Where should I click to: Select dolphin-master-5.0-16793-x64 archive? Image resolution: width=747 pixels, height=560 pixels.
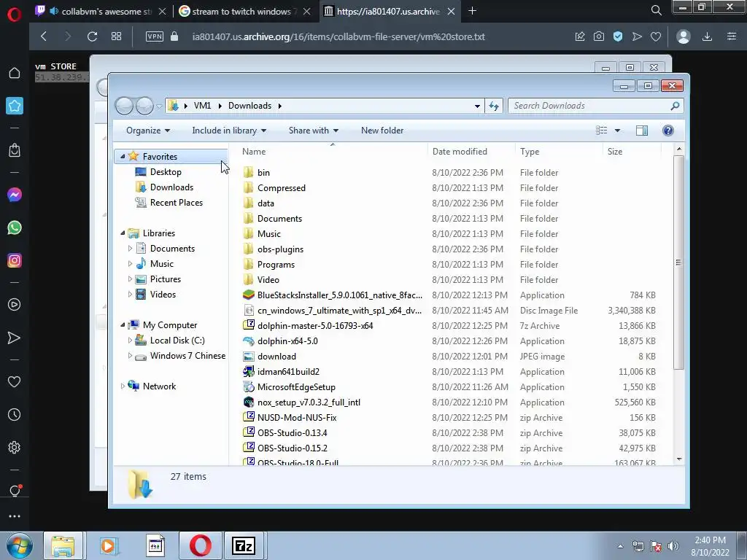[x=315, y=326]
